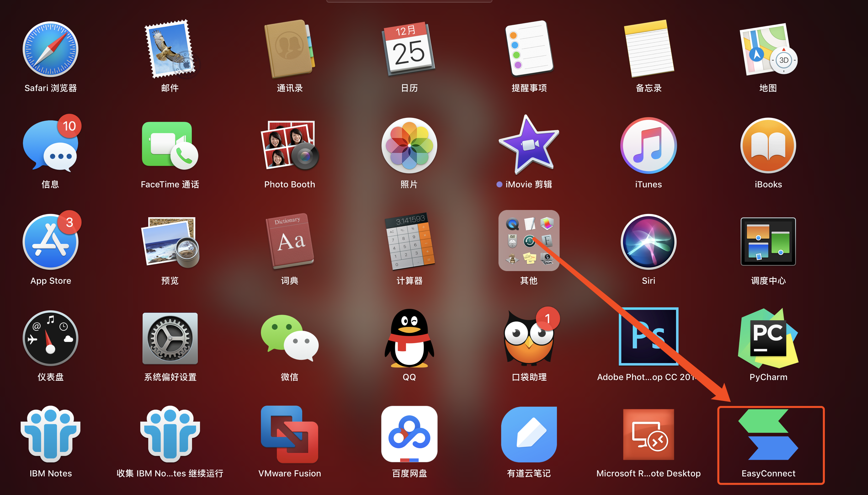The image size is (868, 495).
Task: Open iMovie 剪辑
Action: click(x=529, y=145)
